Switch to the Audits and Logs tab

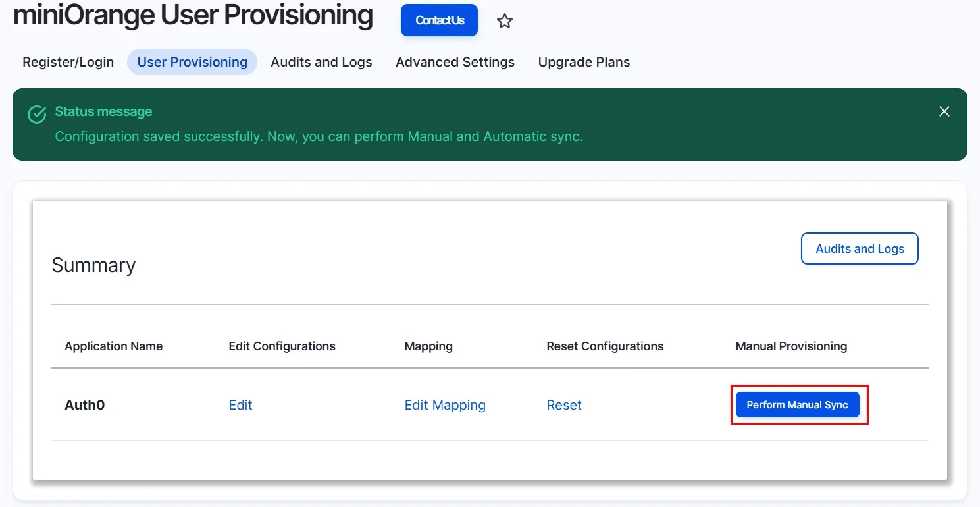tap(322, 62)
